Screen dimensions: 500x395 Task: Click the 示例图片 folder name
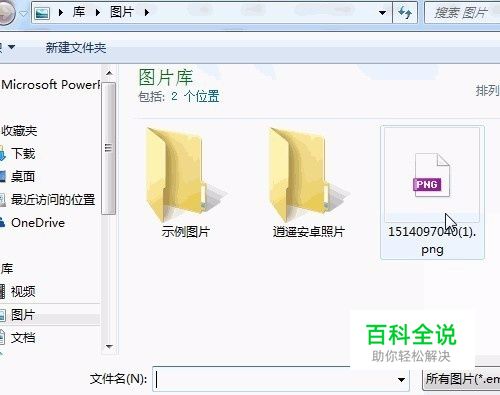pyautogui.click(x=185, y=231)
